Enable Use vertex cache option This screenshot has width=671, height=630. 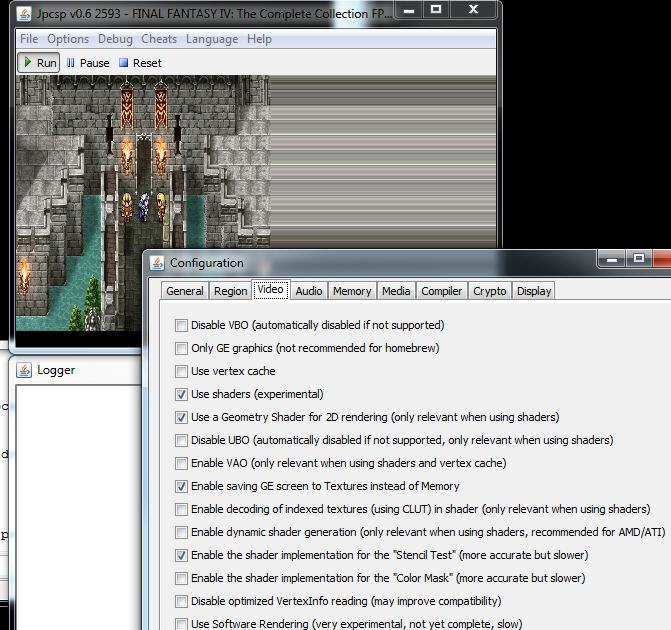pos(181,371)
